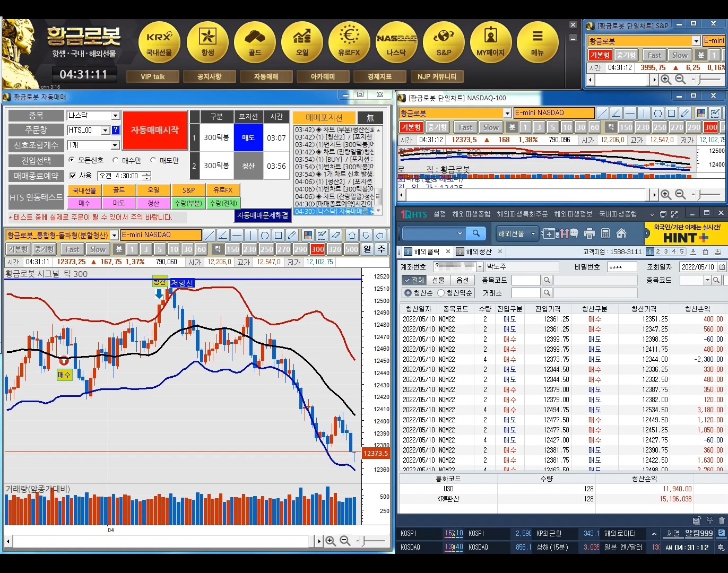The image size is (728, 573).
Task: Open color palette icon in main chart toolbar
Action: click(x=308, y=235)
